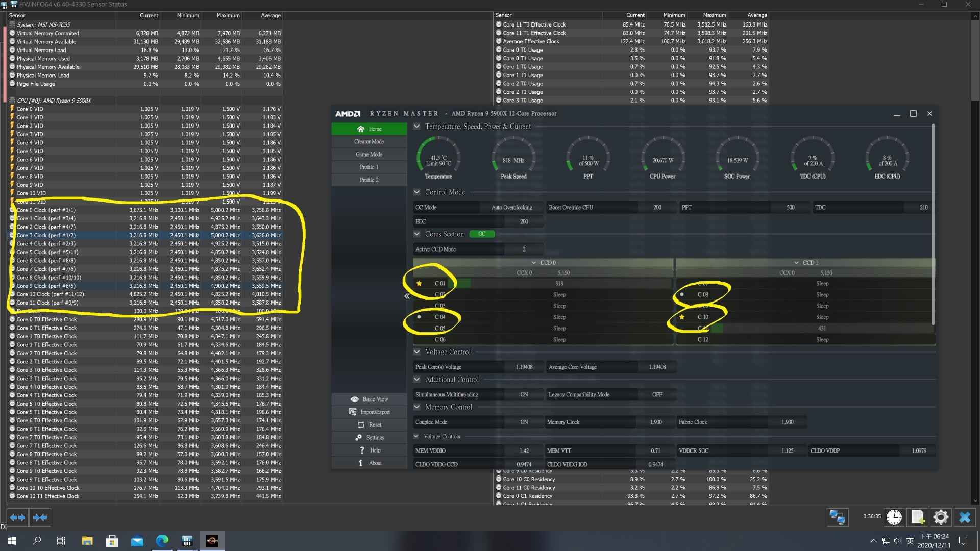Select Creator Mode in sidebar

(x=369, y=142)
